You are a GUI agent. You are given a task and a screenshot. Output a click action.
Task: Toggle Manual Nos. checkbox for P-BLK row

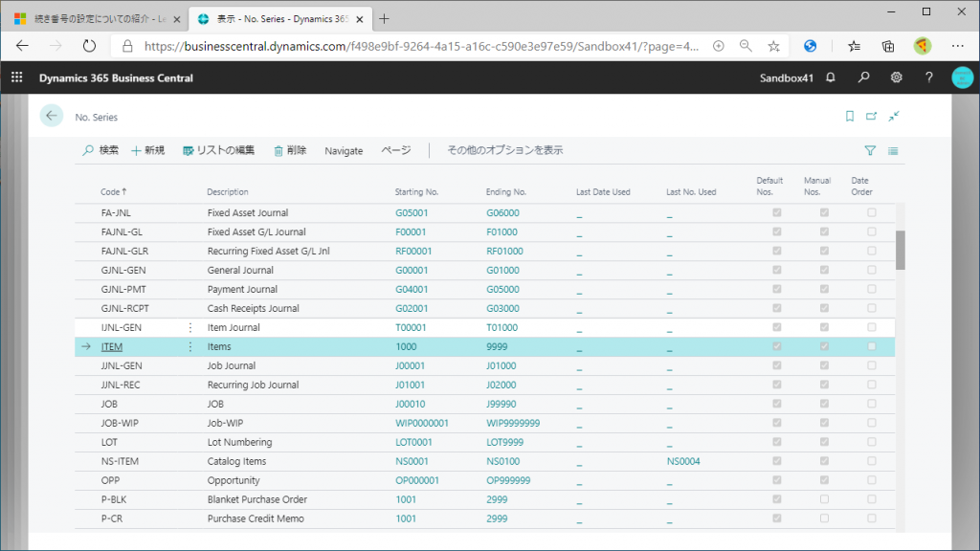point(824,499)
